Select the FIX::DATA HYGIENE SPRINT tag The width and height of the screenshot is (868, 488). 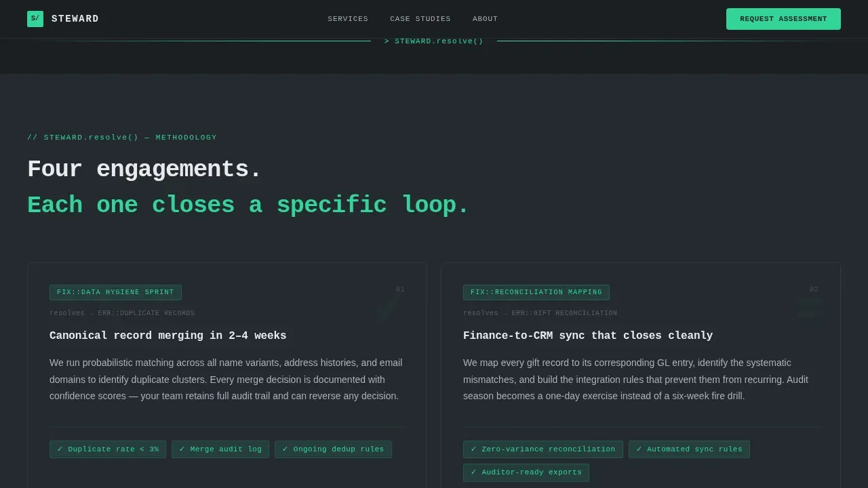coord(115,292)
